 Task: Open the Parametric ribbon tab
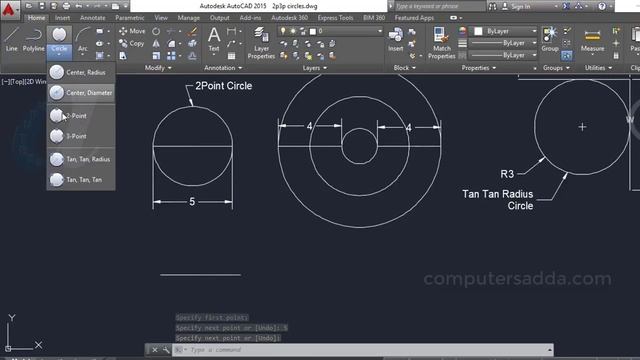click(130, 18)
